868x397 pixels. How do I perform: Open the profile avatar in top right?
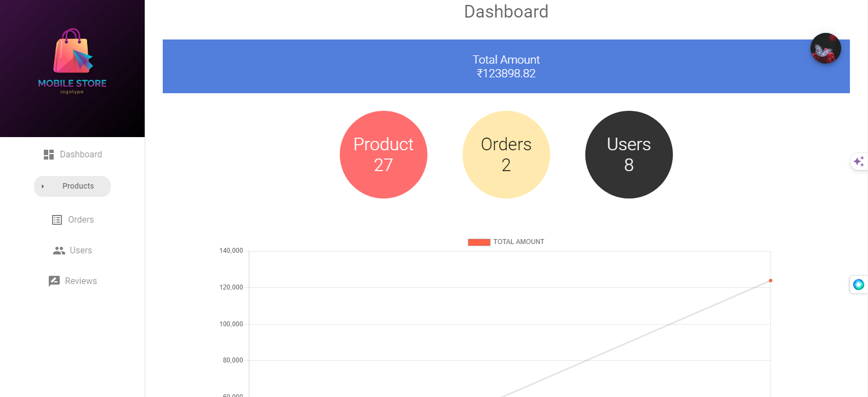[826, 48]
